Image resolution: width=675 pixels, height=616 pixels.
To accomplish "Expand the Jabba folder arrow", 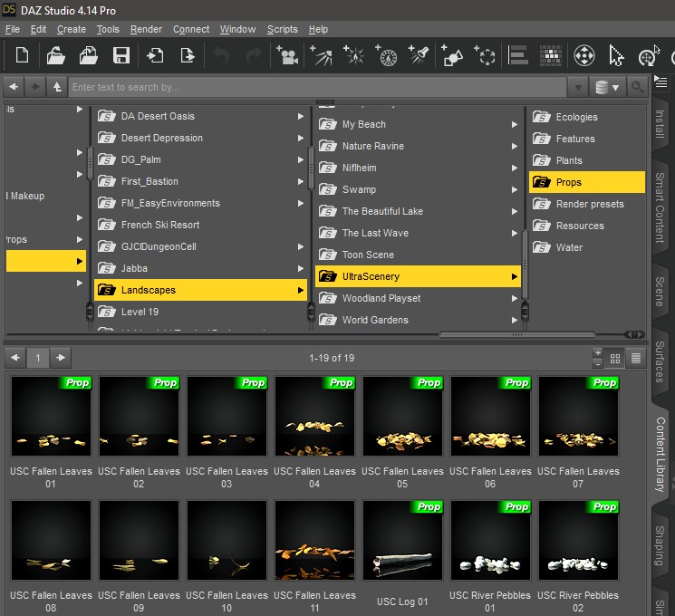I will pyautogui.click(x=301, y=269).
